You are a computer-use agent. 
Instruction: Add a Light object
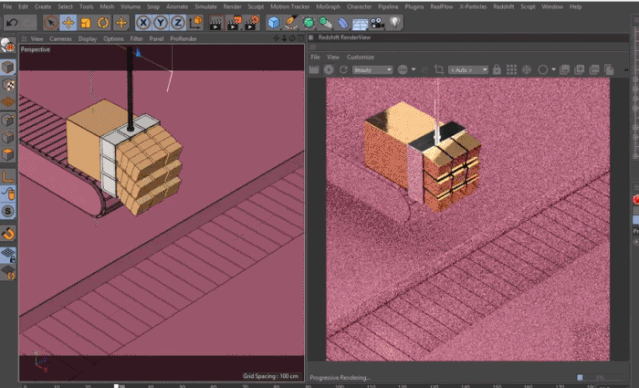395,22
